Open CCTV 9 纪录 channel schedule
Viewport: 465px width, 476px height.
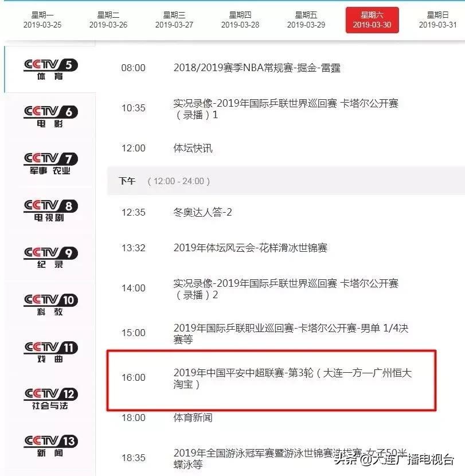[x=50, y=257]
